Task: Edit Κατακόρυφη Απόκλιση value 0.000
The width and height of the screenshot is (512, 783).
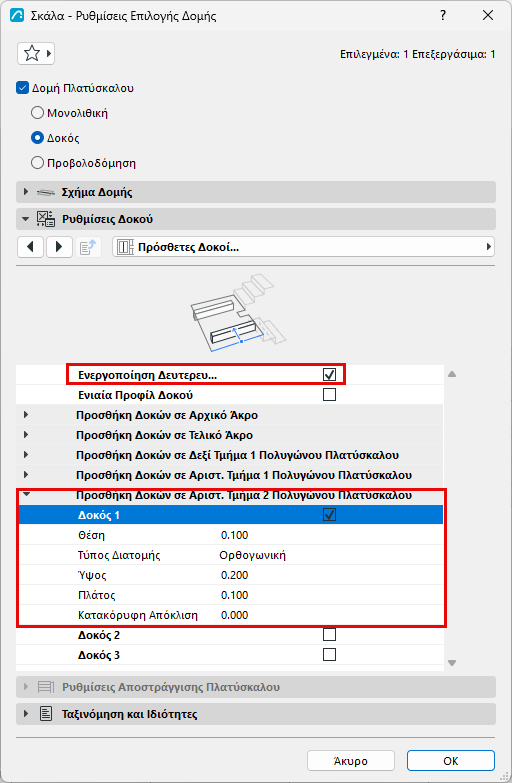Action: 234,615
